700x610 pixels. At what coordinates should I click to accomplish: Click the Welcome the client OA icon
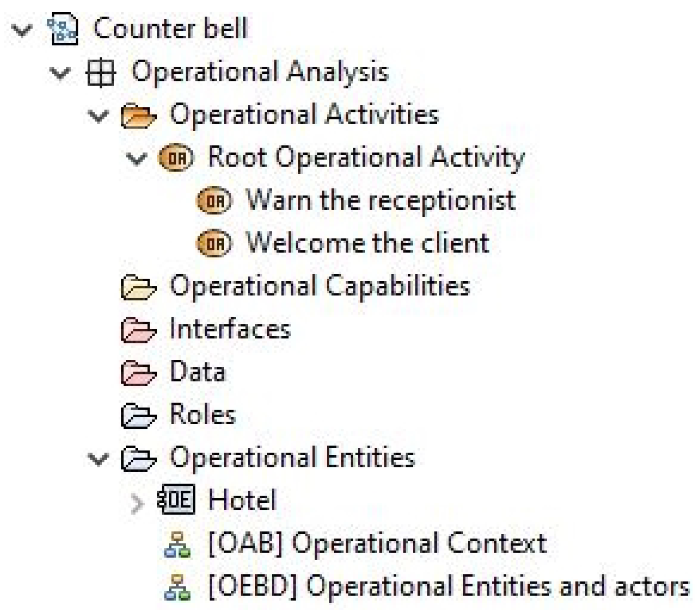tap(214, 244)
